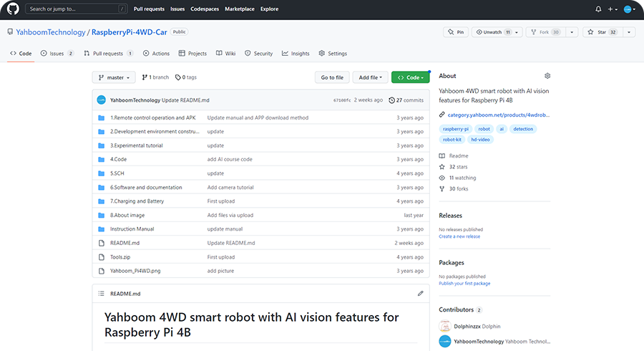Open Tools.zip file
The height and width of the screenshot is (351, 644).
pos(120,257)
